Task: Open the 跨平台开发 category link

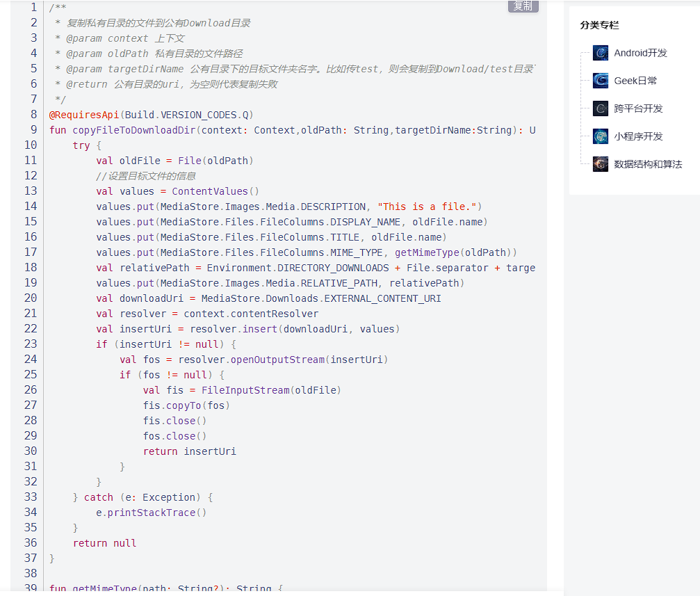Action: pyautogui.click(x=638, y=108)
